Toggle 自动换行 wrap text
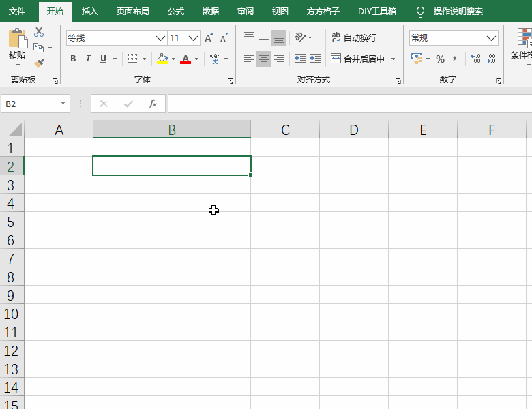Screen dimensions: 532x409 click(354, 37)
